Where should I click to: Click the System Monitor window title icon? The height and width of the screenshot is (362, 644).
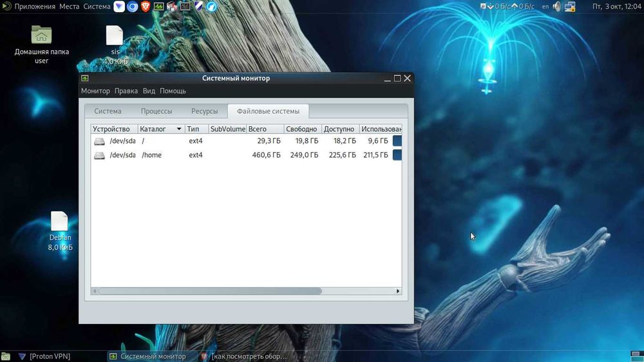tap(84, 78)
